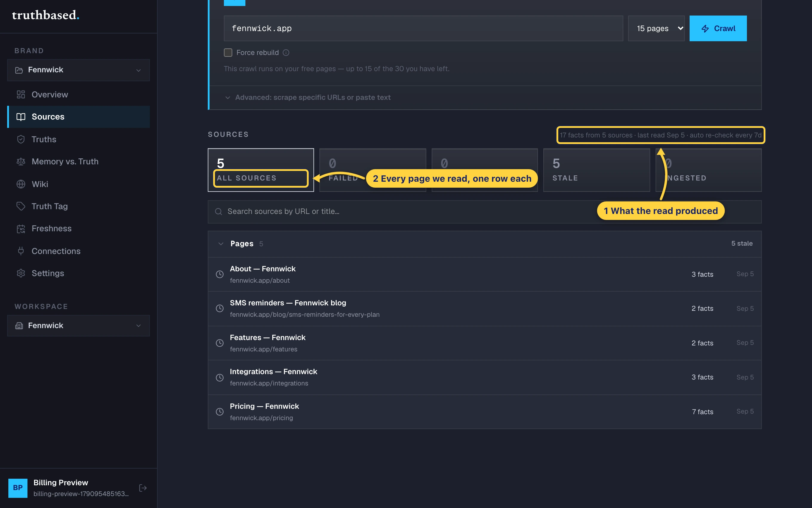Click the stale clock icon for Integrations — Fennwick
The width and height of the screenshot is (812, 508).
tap(220, 378)
